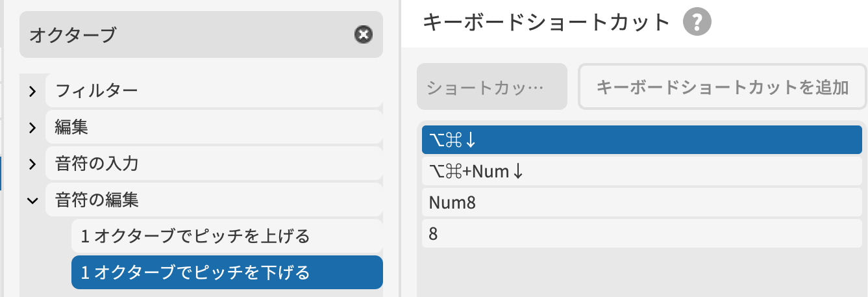Expand the 音符の入力 category
Image resolution: width=868 pixels, height=297 pixels.
pyautogui.click(x=32, y=164)
